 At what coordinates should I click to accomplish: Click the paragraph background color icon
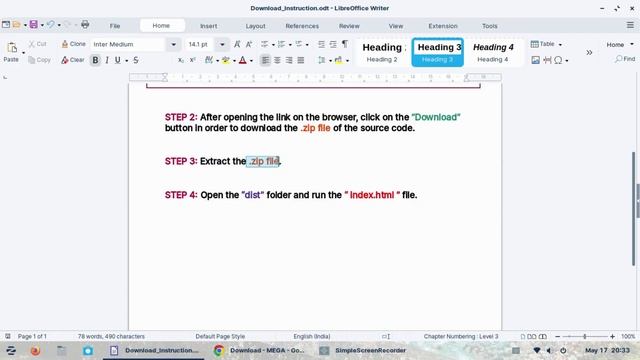coord(338,60)
